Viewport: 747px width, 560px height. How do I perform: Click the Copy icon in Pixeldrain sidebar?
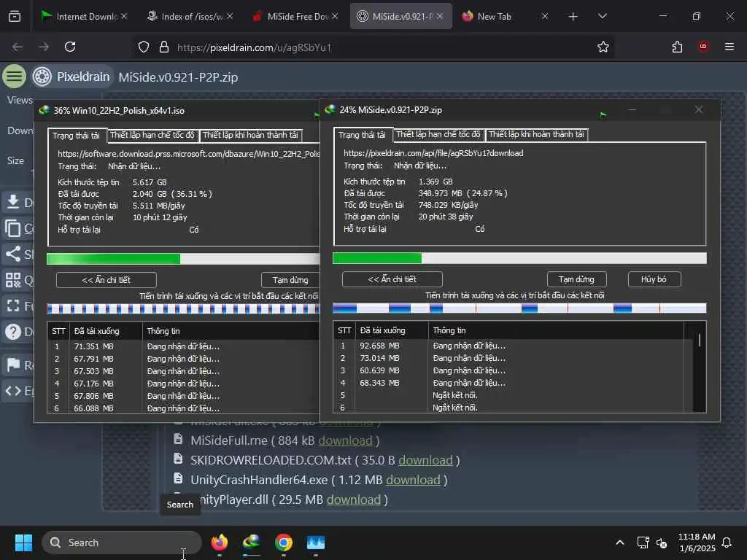pos(13,228)
